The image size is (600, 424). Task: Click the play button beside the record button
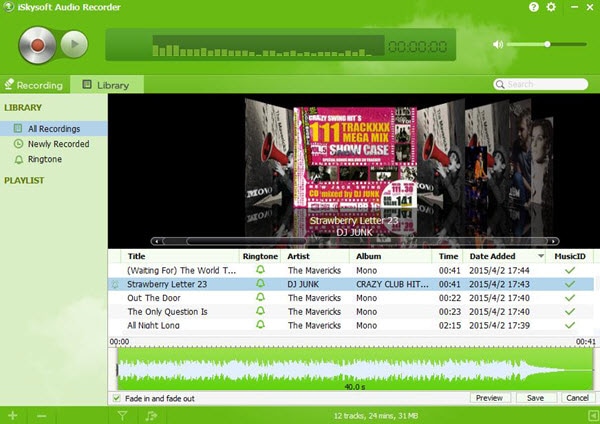74,44
